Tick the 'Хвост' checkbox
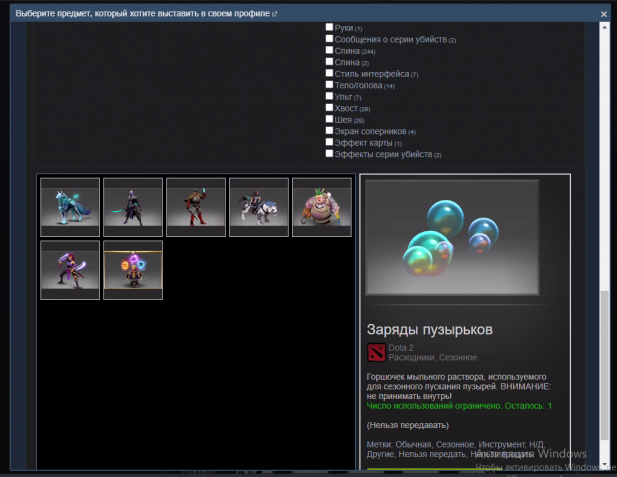The width and height of the screenshot is (617, 477). coord(329,107)
